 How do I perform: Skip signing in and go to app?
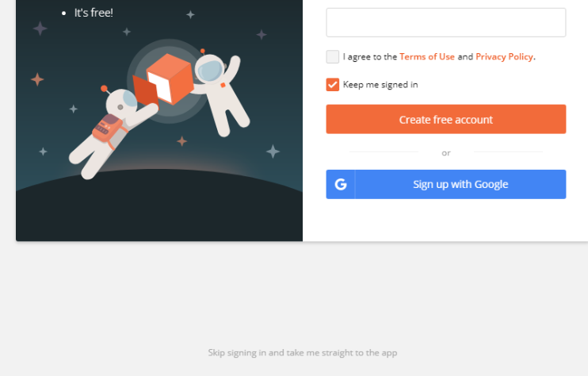[x=302, y=352]
